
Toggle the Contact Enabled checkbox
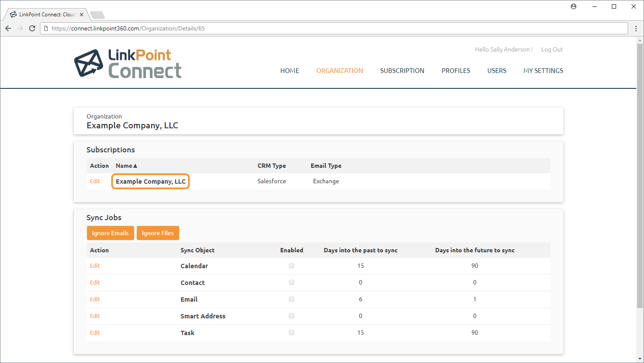point(292,282)
